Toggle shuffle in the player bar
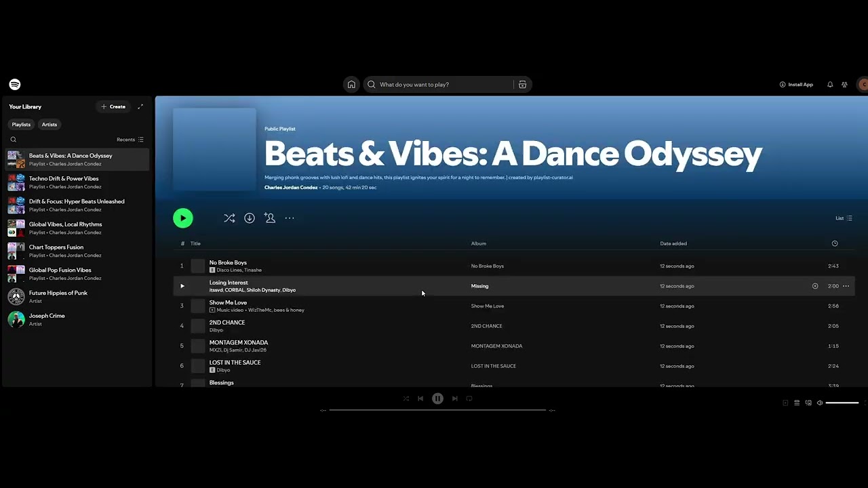Screen dimensions: 868x488 coord(406,399)
